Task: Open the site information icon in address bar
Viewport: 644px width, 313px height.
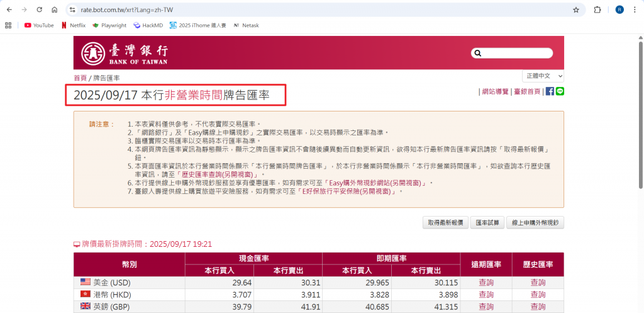Action: pyautogui.click(x=73, y=9)
